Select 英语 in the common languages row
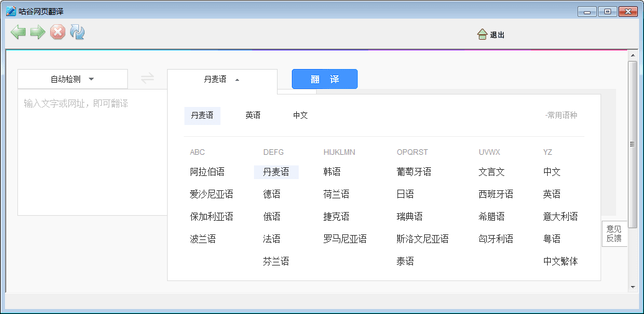Viewport: 644px width, 314px height. click(253, 116)
